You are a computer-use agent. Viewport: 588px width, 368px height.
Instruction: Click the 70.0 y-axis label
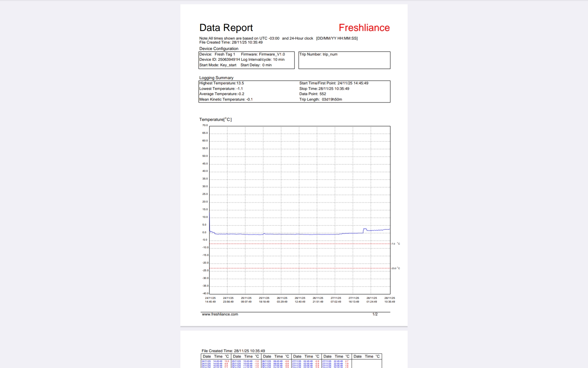[205, 125]
